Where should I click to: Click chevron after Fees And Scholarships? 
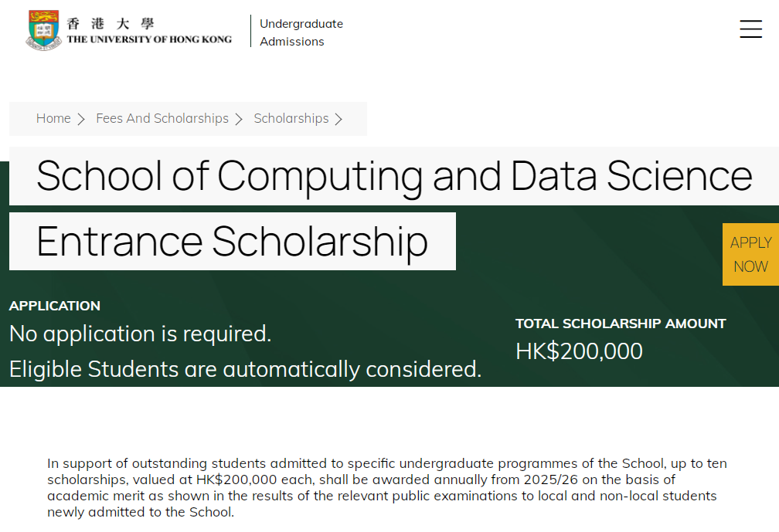[240, 119]
